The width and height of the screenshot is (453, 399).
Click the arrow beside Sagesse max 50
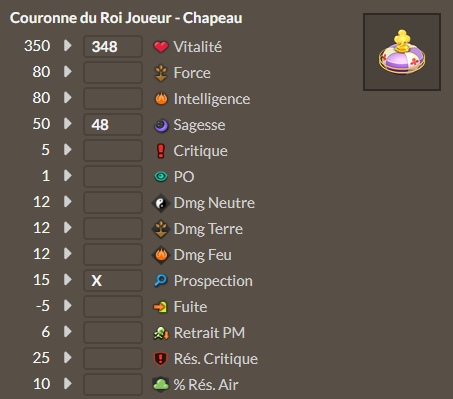(68, 124)
